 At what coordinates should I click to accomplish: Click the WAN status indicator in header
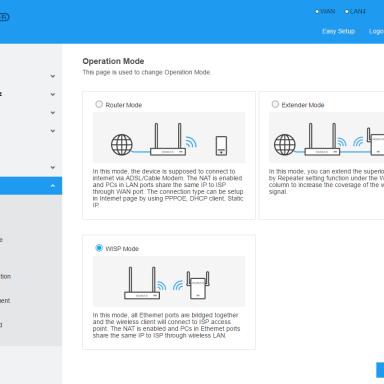click(x=325, y=12)
